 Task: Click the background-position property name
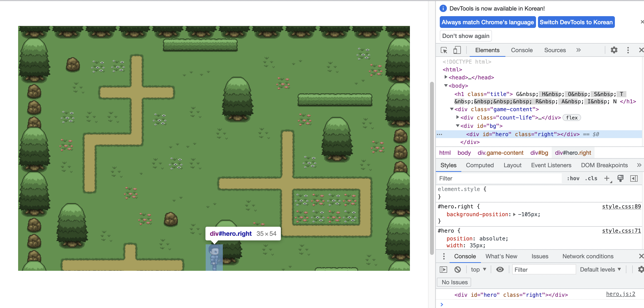[x=477, y=214]
